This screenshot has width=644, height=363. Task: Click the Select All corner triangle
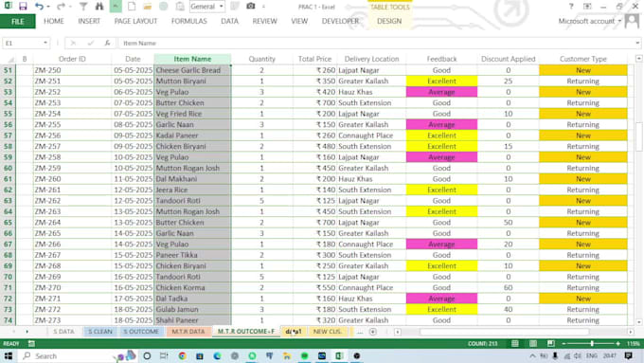11,59
